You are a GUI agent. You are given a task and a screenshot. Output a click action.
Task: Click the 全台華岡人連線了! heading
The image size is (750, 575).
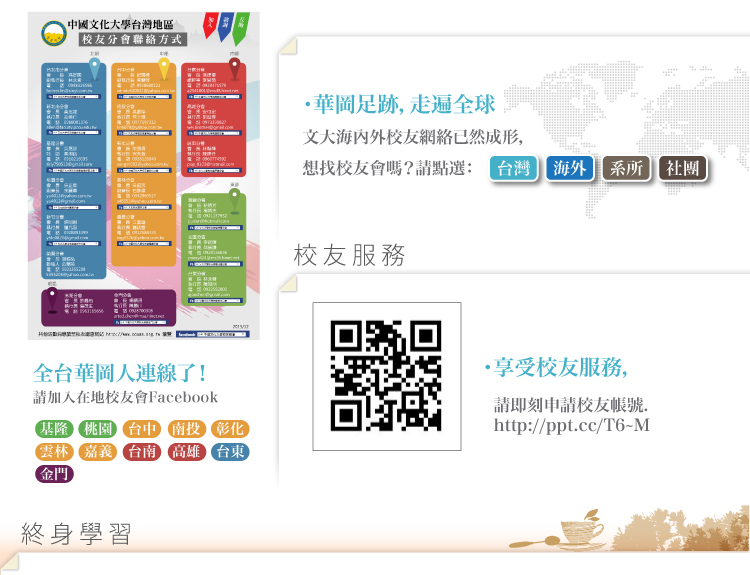(120, 373)
